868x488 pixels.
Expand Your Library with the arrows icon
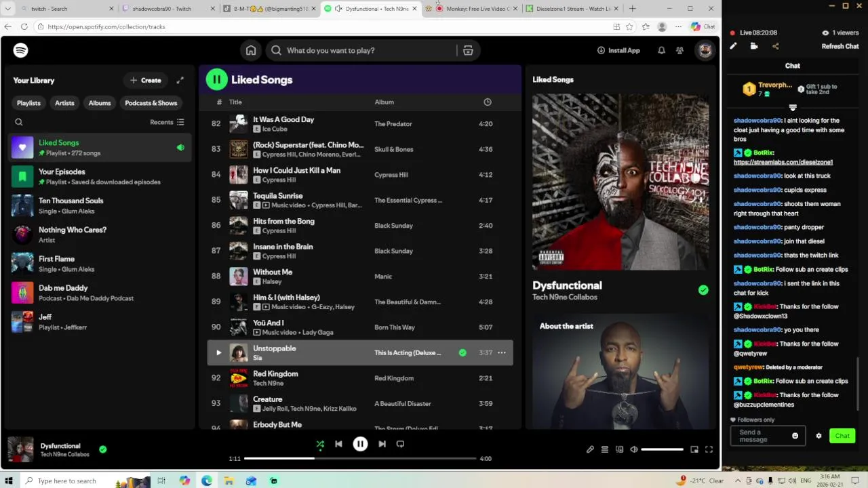[x=180, y=80]
